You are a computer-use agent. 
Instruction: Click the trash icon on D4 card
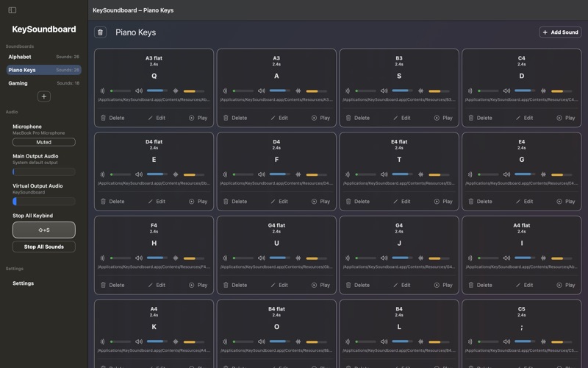[226, 202]
